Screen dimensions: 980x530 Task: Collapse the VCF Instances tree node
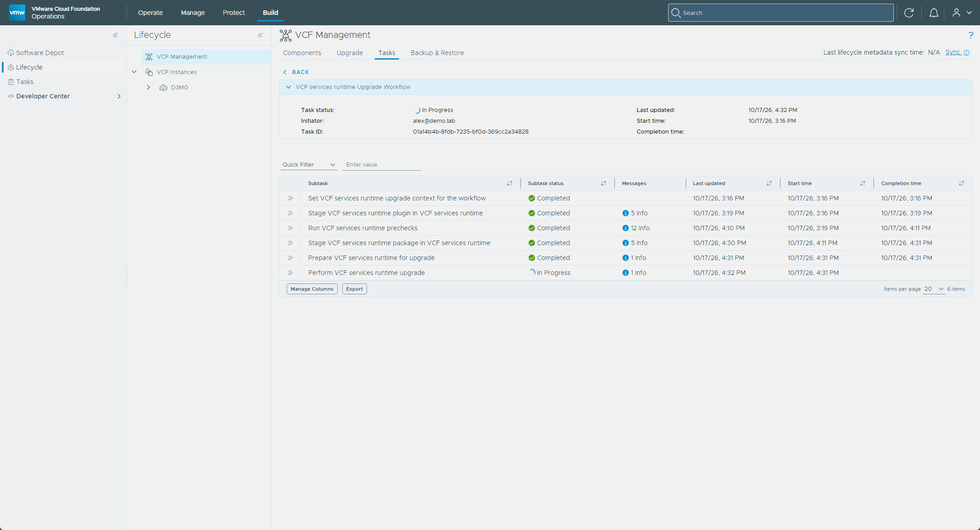coord(134,72)
